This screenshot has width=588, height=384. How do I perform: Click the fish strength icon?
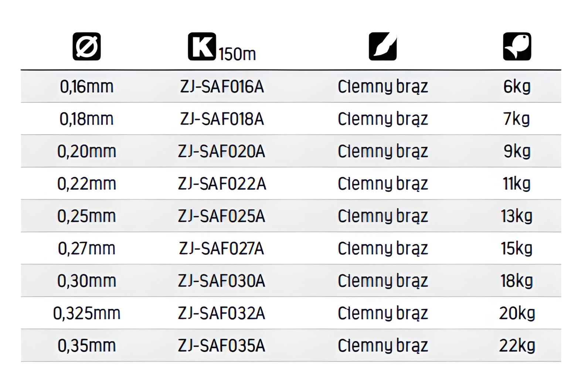517,47
